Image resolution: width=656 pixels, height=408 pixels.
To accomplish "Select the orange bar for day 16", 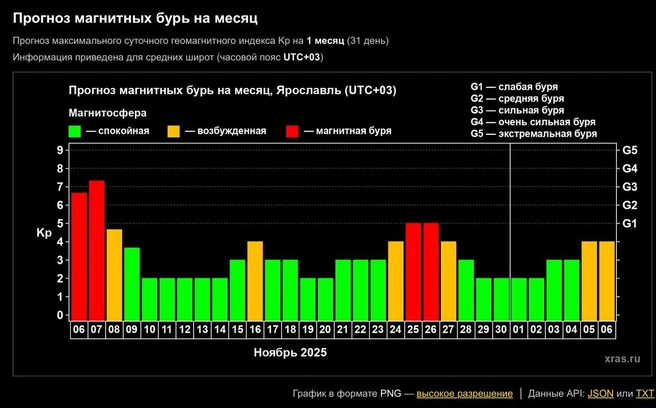I will [255, 281].
